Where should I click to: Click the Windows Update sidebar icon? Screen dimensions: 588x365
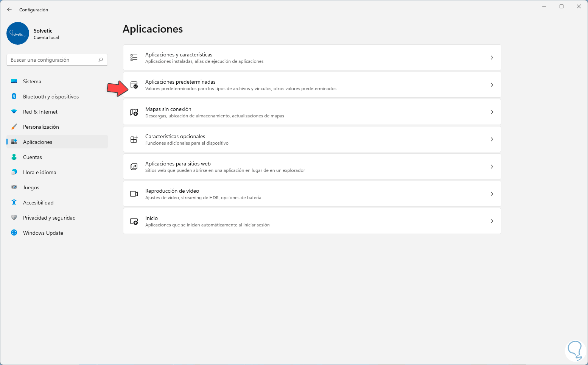[x=14, y=233]
